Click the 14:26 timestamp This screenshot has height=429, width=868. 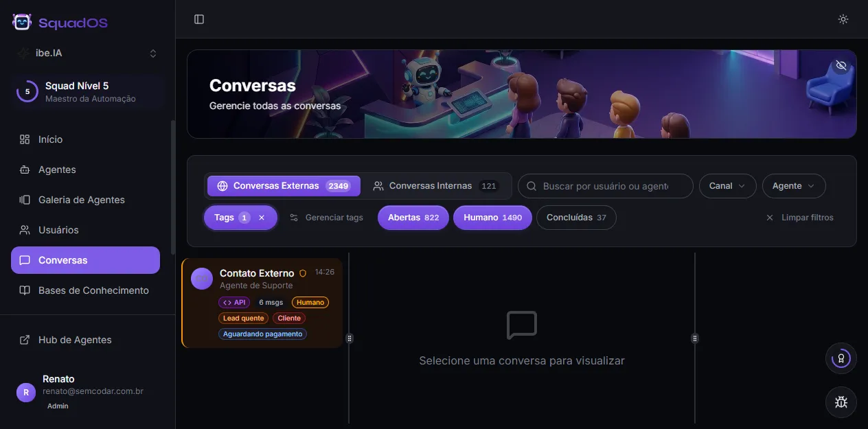coord(325,272)
